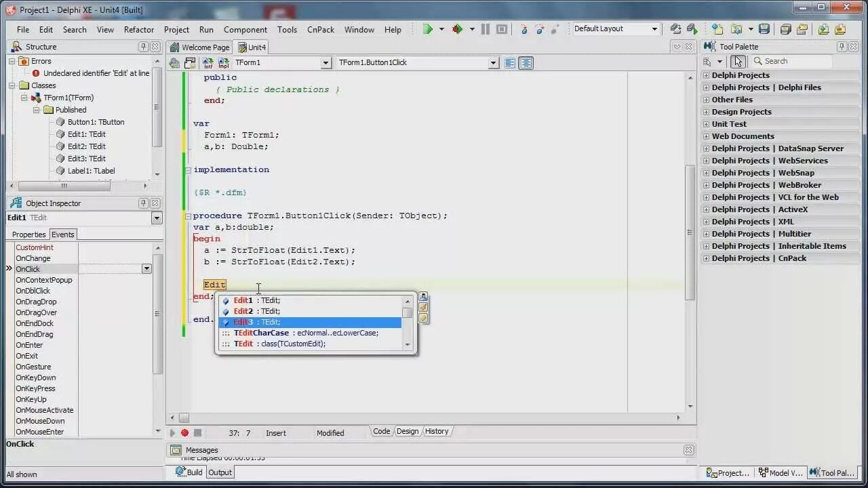Click the Save Desktop layout icon
The image size is (868, 488).
676,29
